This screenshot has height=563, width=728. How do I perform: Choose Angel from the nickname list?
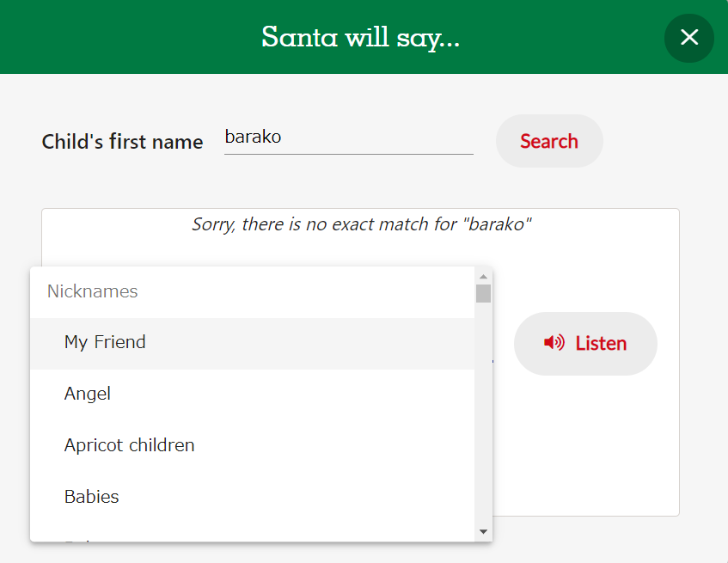(x=88, y=394)
